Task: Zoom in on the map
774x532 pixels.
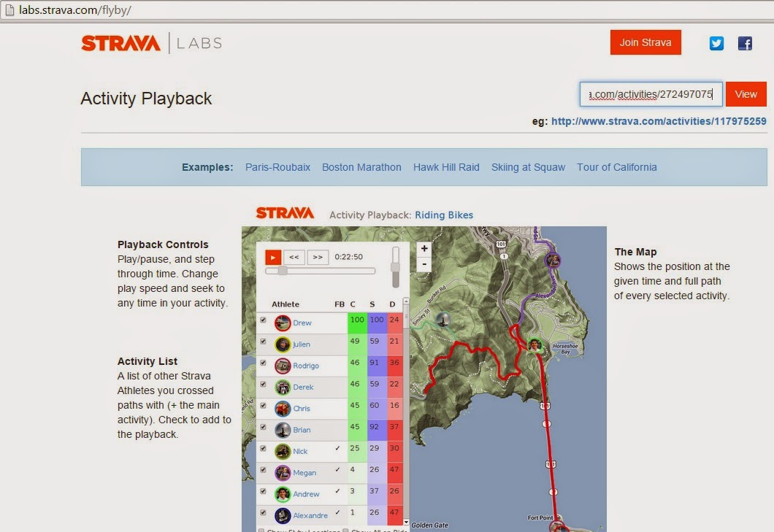Action: tap(424, 247)
